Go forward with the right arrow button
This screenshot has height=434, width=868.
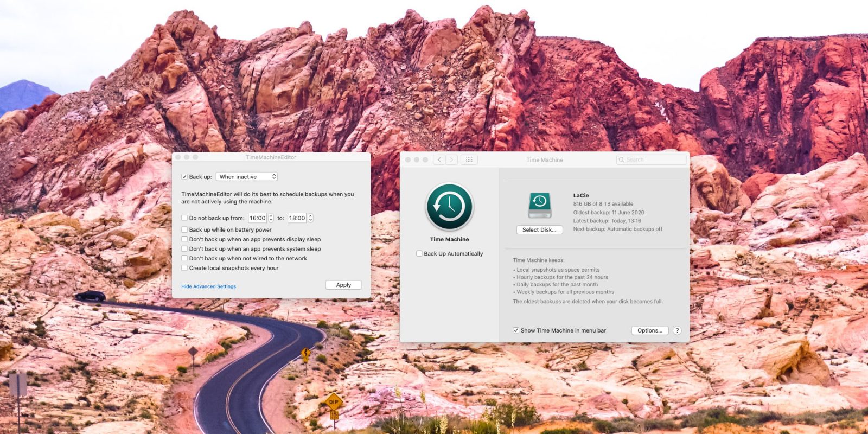[451, 159]
